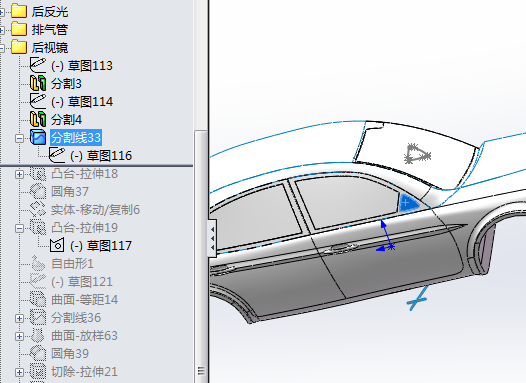
Task: Select the 圆角39 feature name
Action: coord(70,354)
